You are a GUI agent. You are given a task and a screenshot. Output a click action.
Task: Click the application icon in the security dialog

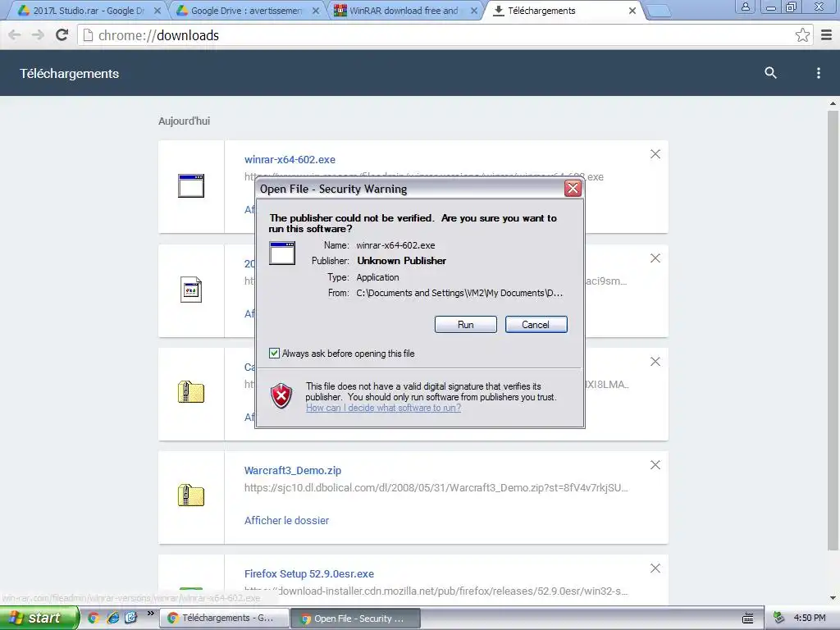coord(282,253)
